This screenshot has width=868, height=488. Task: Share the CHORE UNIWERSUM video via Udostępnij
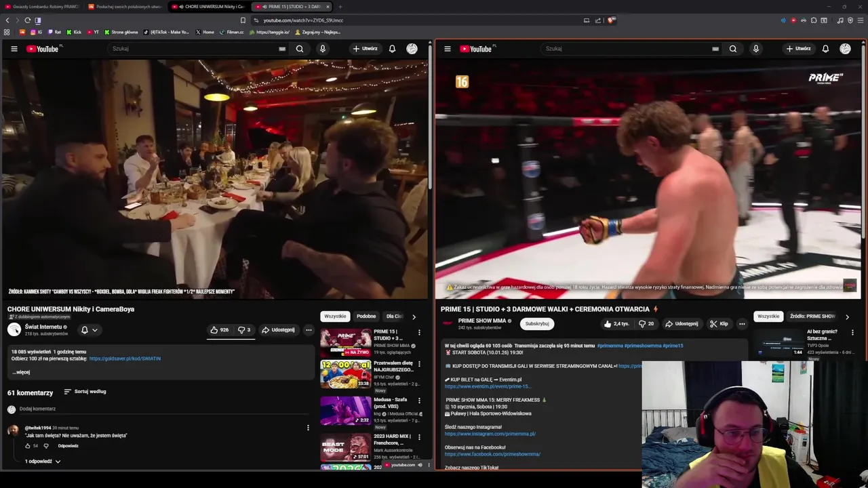pos(279,330)
